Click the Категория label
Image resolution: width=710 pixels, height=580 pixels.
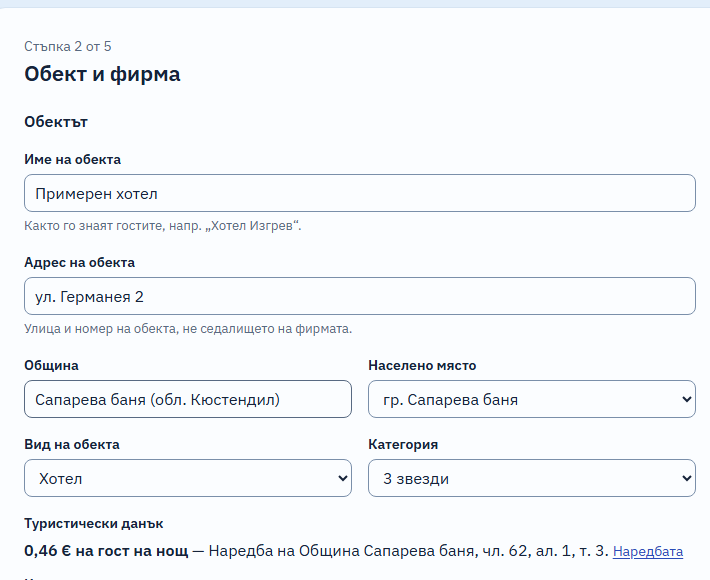click(403, 445)
